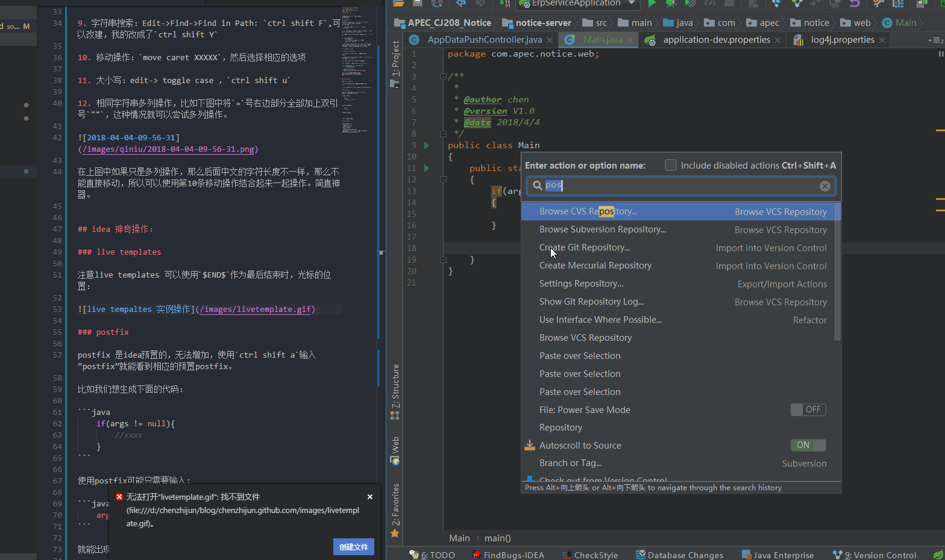Click the Spring leaf icon in bottom bar
Screen dimensions: 945x560
point(938,555)
